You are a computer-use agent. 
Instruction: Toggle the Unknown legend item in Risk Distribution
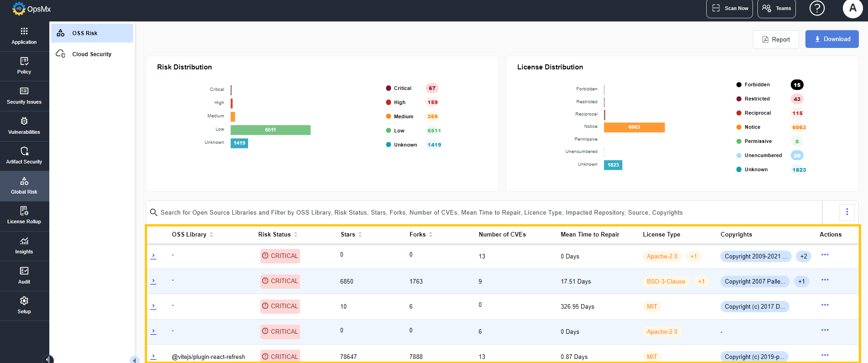tap(405, 145)
